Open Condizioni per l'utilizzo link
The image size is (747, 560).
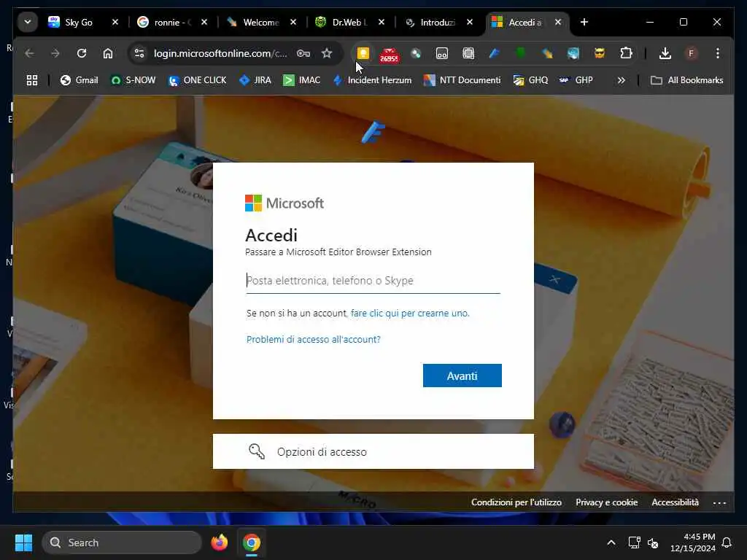pyautogui.click(x=516, y=502)
